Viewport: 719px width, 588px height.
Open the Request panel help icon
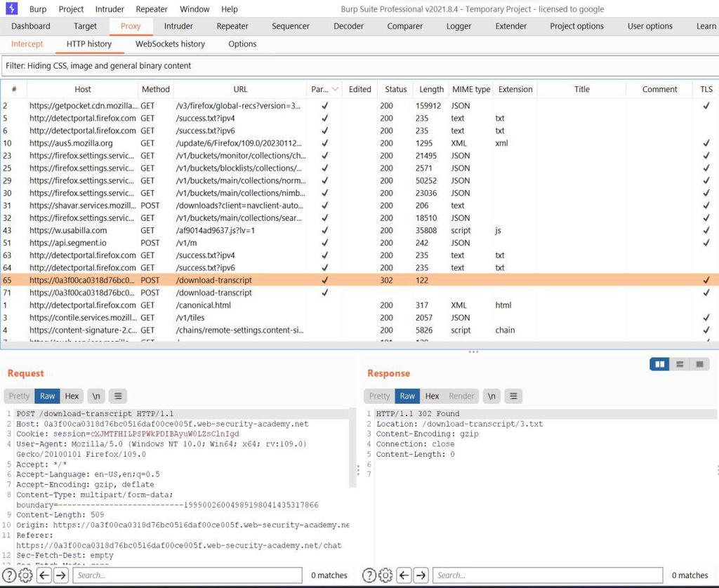point(9,575)
